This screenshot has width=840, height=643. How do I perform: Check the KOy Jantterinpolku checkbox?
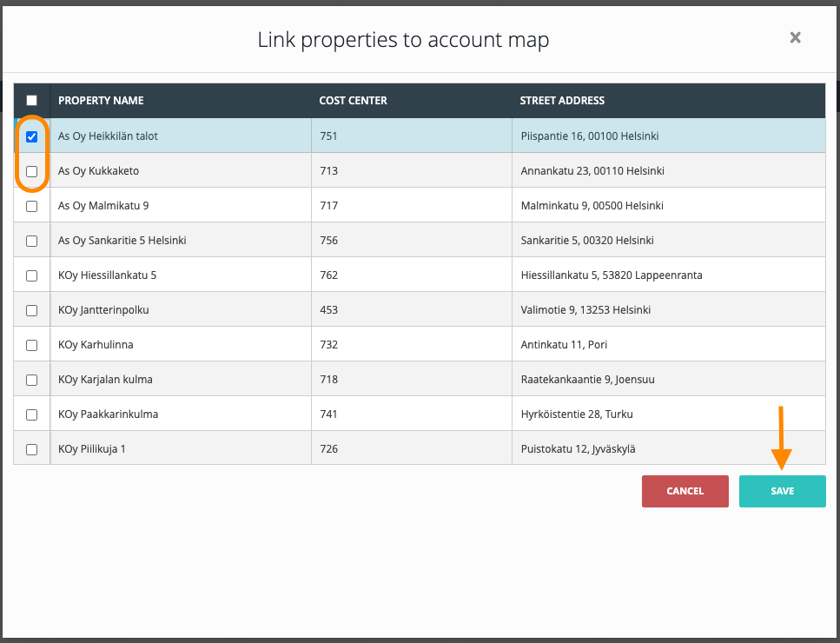click(x=32, y=310)
